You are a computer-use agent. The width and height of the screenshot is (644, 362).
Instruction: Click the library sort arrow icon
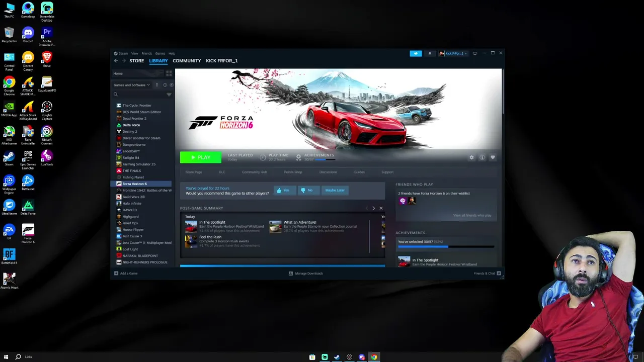[x=157, y=85]
